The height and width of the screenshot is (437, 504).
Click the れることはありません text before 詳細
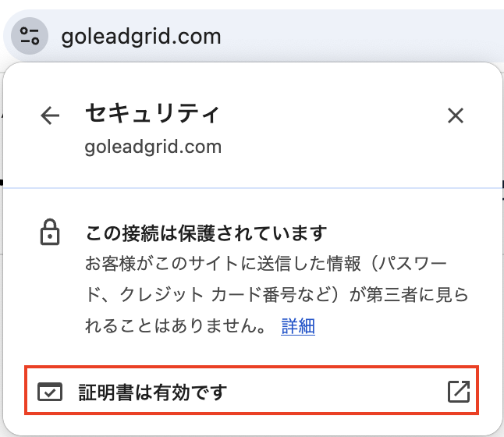pos(176,326)
